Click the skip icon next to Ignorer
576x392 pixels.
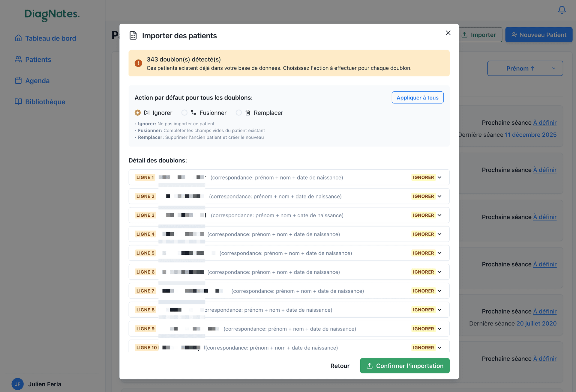[x=147, y=112]
